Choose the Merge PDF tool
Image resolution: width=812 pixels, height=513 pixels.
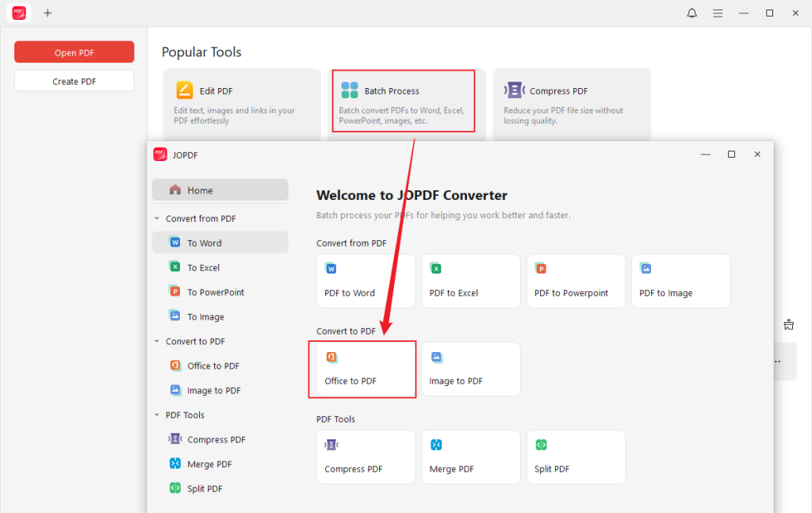click(470, 457)
